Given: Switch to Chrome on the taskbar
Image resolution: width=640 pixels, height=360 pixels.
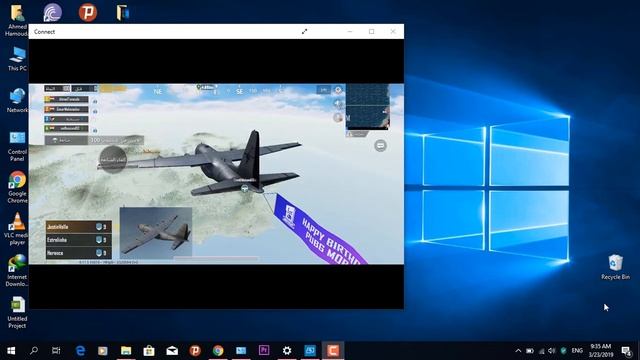Looking at the screenshot, I should click(218, 351).
